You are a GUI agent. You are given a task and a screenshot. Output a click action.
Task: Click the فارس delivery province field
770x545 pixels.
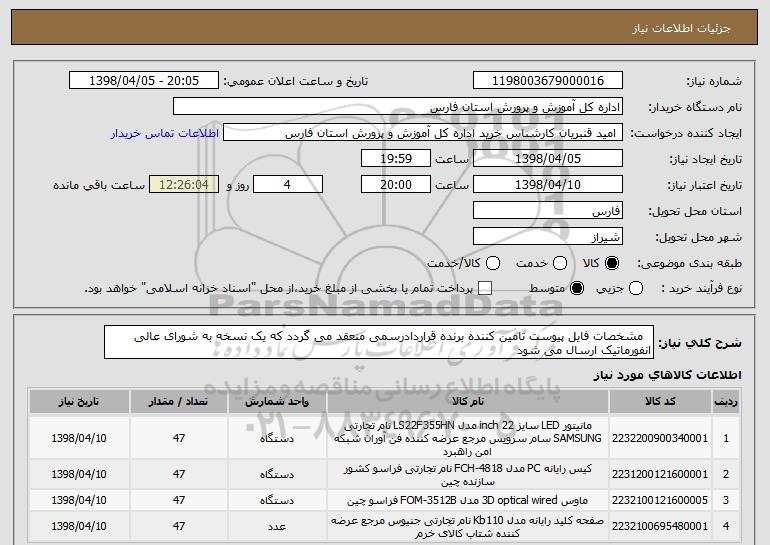[x=548, y=211]
